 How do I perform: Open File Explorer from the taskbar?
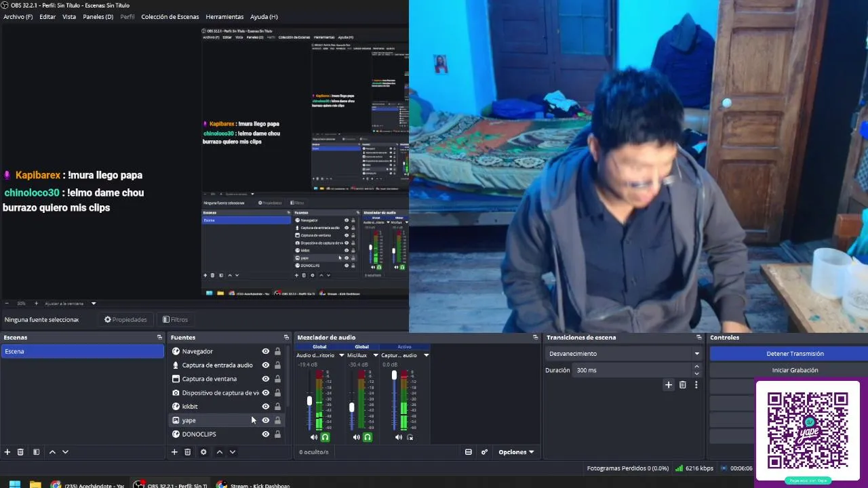[35, 485]
